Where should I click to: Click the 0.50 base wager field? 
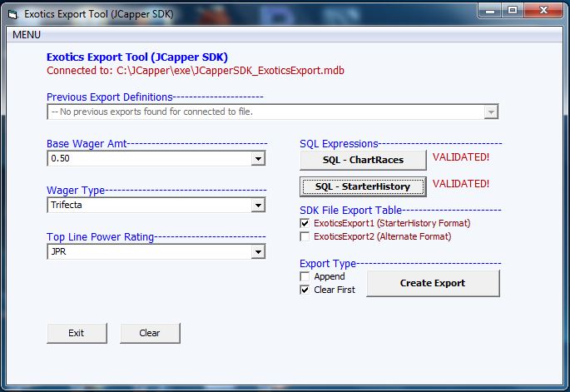click(150, 159)
